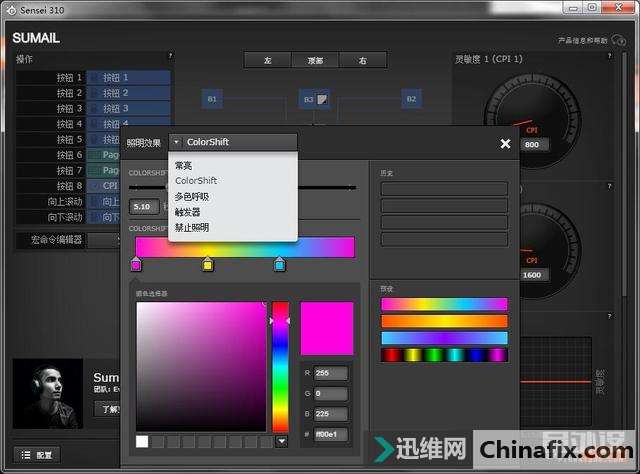Click the R value field
Screen dimensions: 640x474
[331, 373]
